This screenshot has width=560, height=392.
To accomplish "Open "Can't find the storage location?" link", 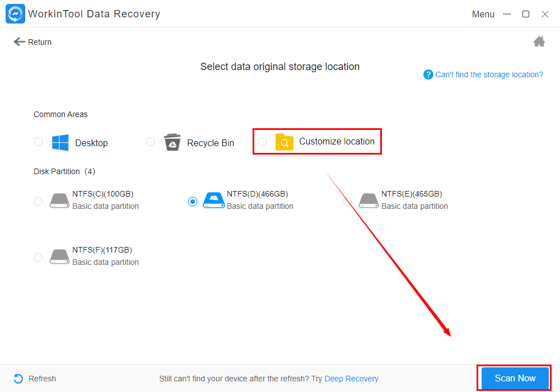I will click(489, 74).
